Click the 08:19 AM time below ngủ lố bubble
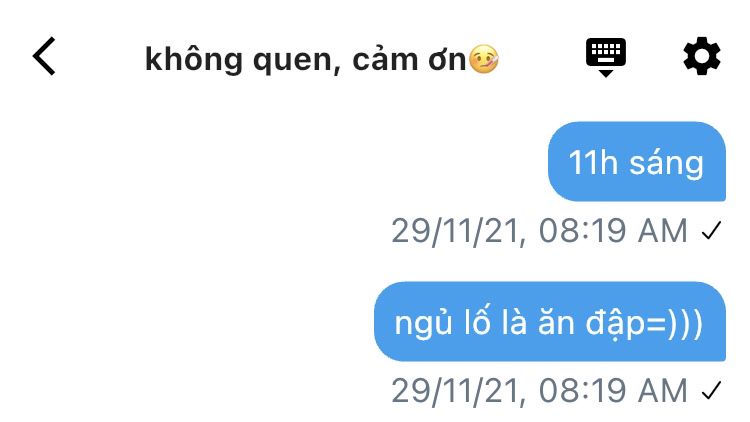 [x=613, y=390]
